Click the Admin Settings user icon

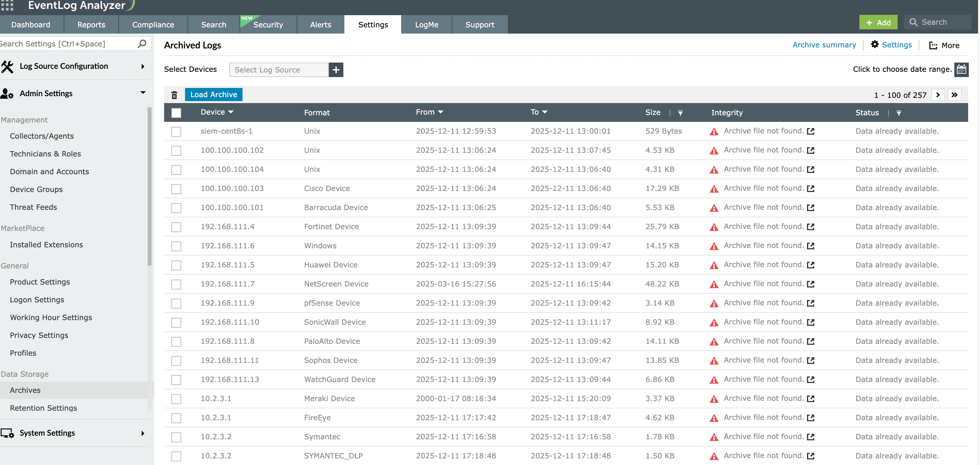pos(7,94)
